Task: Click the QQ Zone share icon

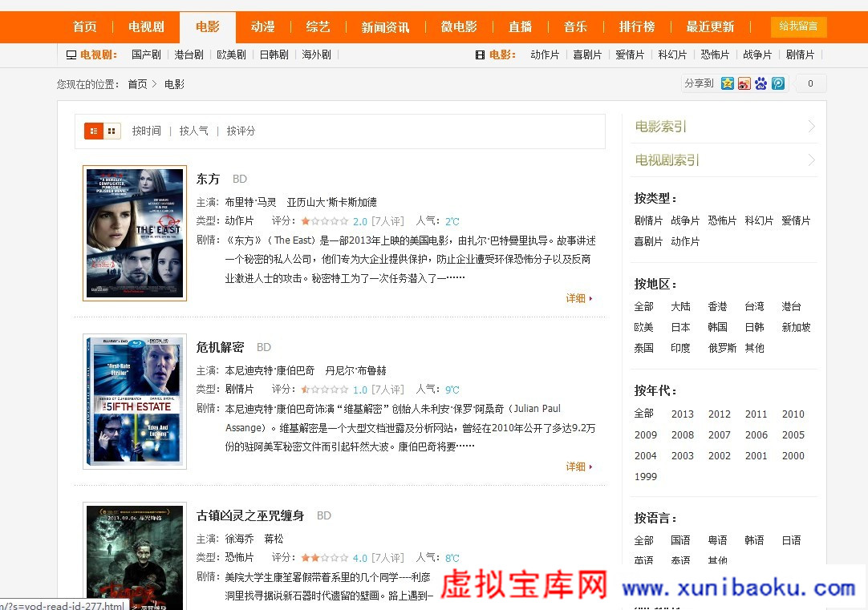Action: tap(728, 83)
